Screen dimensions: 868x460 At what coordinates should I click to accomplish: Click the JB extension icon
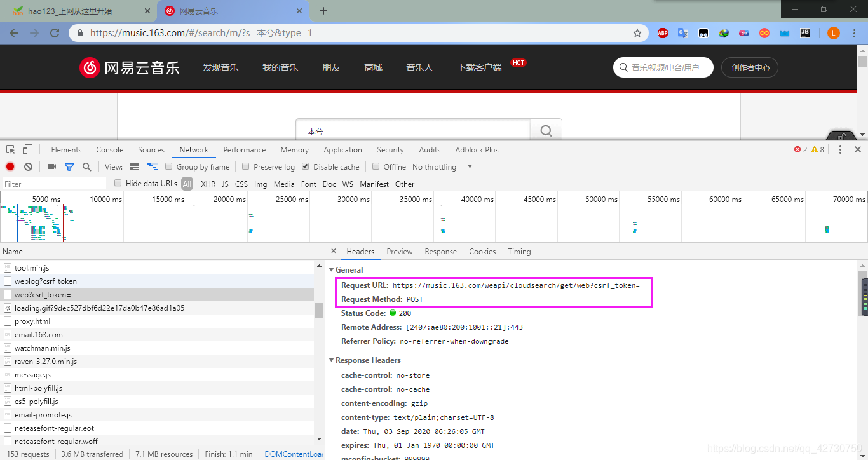[x=805, y=33]
